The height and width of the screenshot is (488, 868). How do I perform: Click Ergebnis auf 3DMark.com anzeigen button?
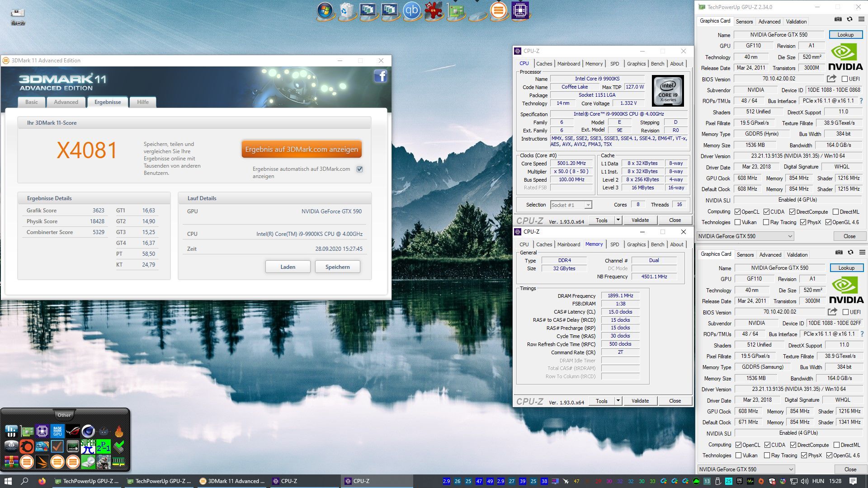click(302, 149)
